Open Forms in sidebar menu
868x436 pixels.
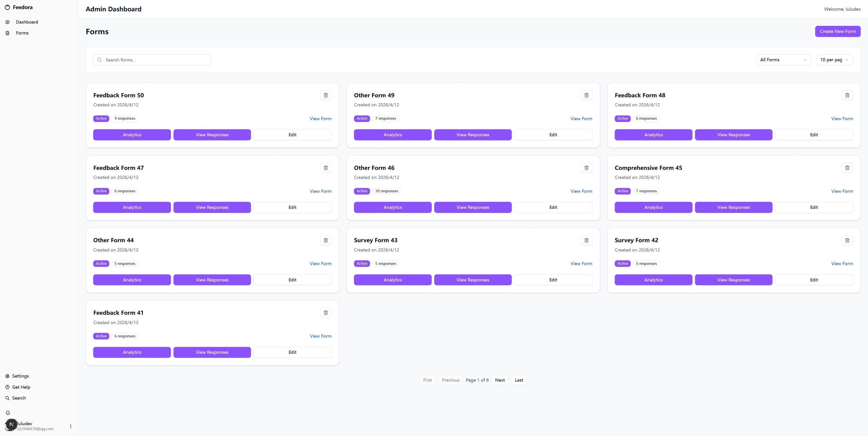tap(22, 33)
